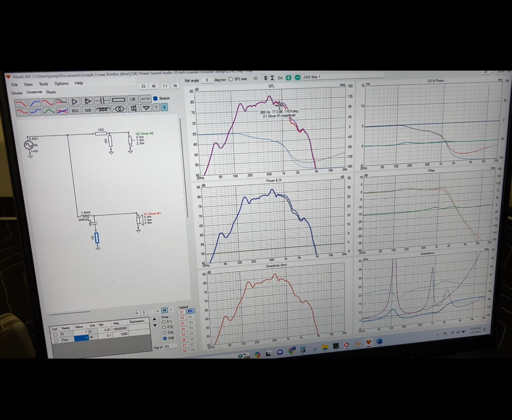Enable the SPL max checkbox
Viewport: 512px width, 420px height.
(230, 79)
